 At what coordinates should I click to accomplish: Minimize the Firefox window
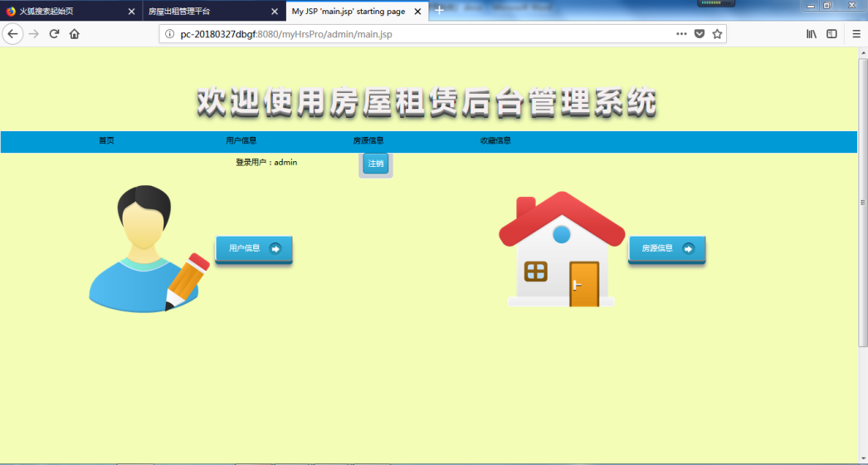811,6
